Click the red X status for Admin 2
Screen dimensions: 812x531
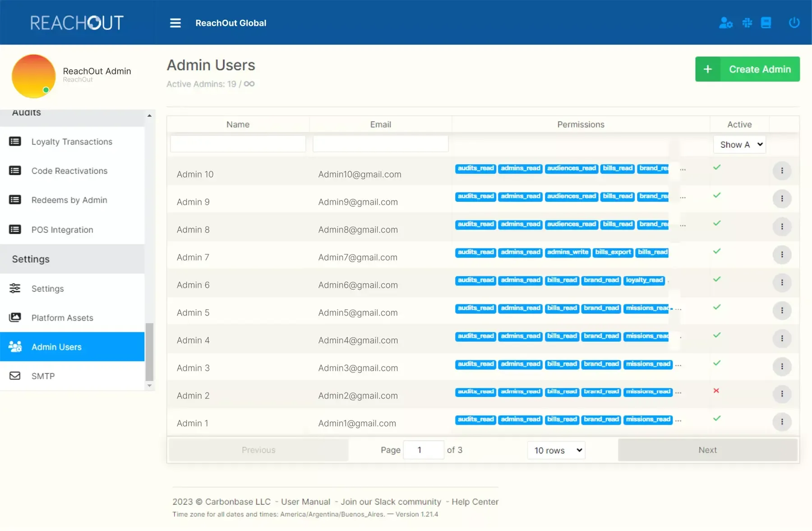pos(716,391)
